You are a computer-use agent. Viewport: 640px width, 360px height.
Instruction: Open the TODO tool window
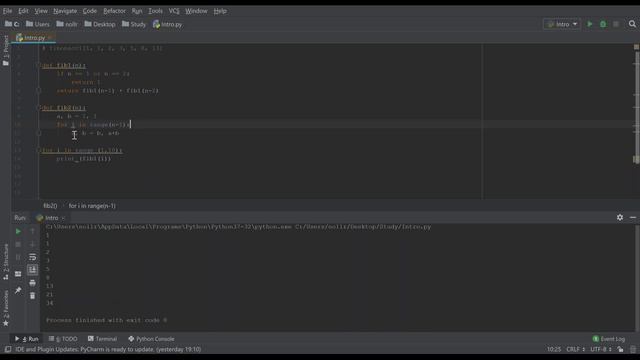63,339
